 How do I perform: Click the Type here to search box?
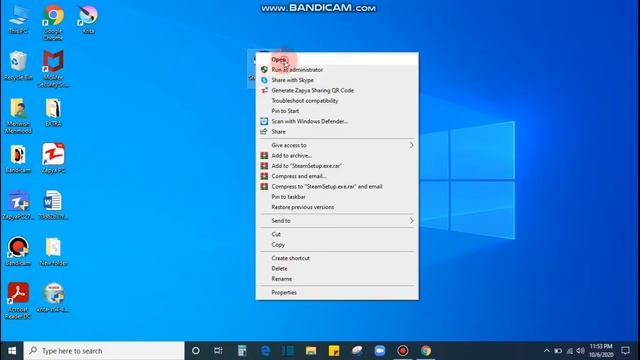pos(104,351)
